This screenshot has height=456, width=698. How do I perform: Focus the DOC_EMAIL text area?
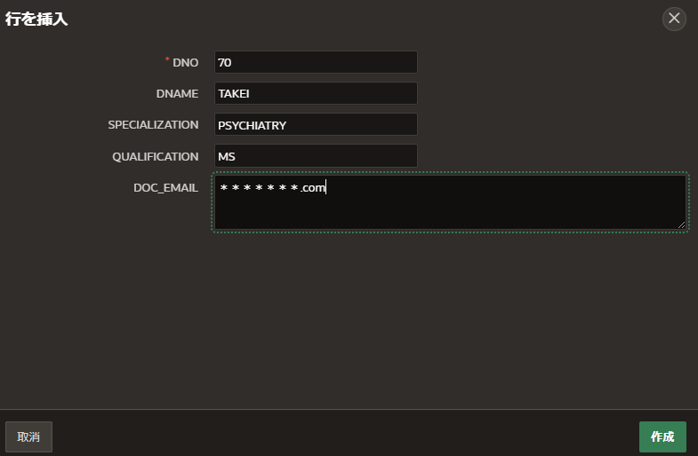pyautogui.click(x=450, y=202)
